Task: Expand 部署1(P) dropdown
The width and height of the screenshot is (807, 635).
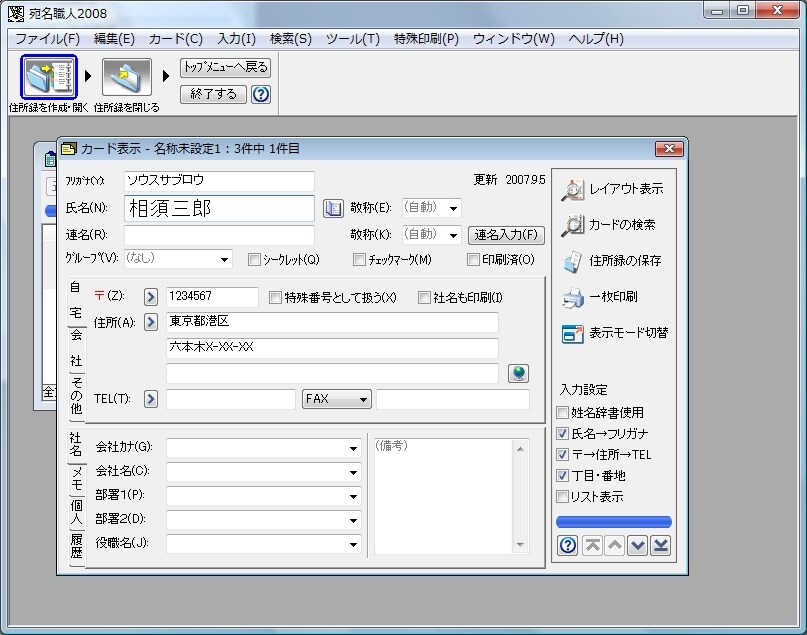Action: coord(353,497)
